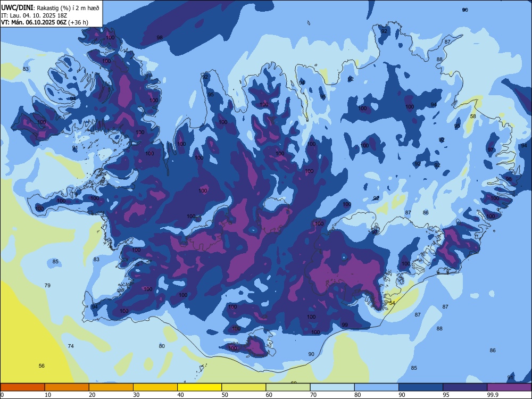Image resolution: width=532 pixels, height=399 pixels.
Task: Pick the purple legend swatch above 99.9
Action: [509, 387]
